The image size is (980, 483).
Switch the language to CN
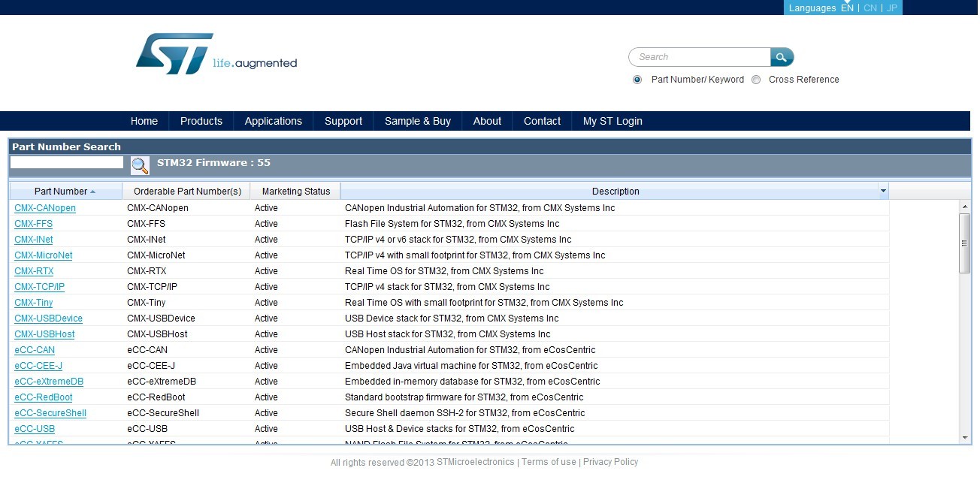pos(870,8)
